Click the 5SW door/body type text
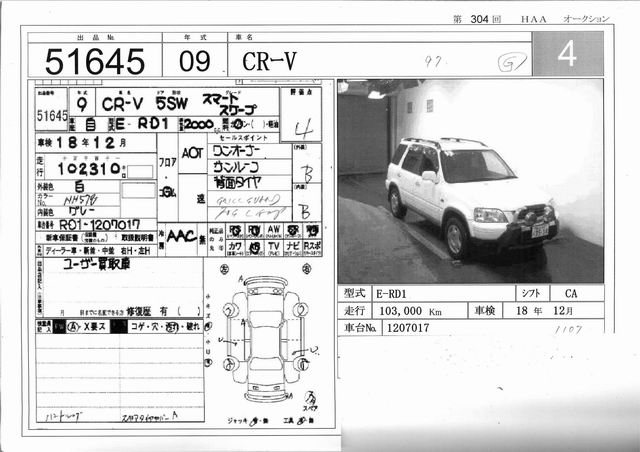Viewport: 640px width, 452px height. [x=171, y=103]
